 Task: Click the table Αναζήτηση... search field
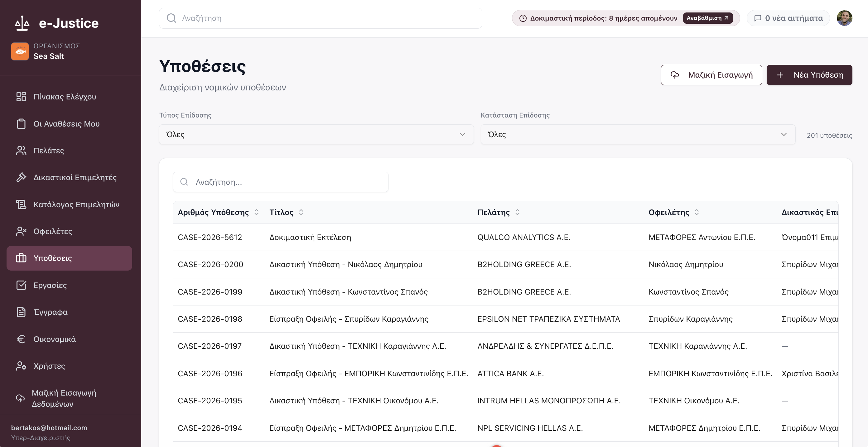[x=281, y=182]
